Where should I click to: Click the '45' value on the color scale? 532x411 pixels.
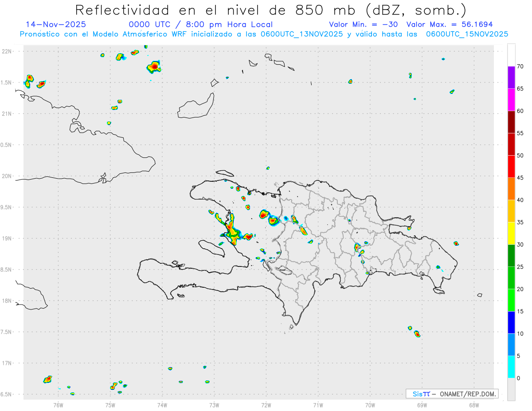(x=520, y=178)
